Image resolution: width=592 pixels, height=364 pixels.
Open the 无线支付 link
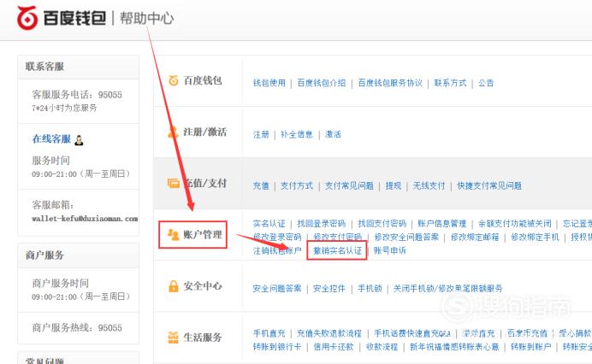429,185
